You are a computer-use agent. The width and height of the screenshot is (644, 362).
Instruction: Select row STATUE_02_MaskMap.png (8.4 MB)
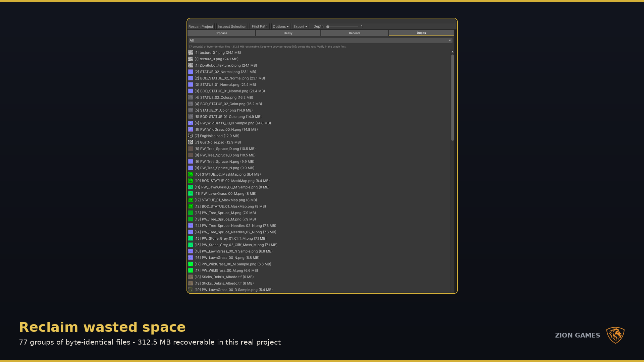click(x=319, y=174)
